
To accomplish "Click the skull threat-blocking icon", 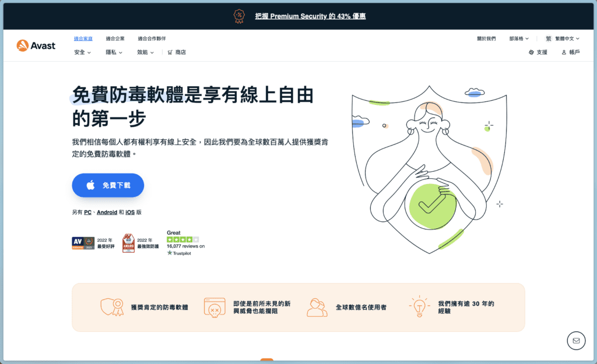I will pyautogui.click(x=215, y=307).
